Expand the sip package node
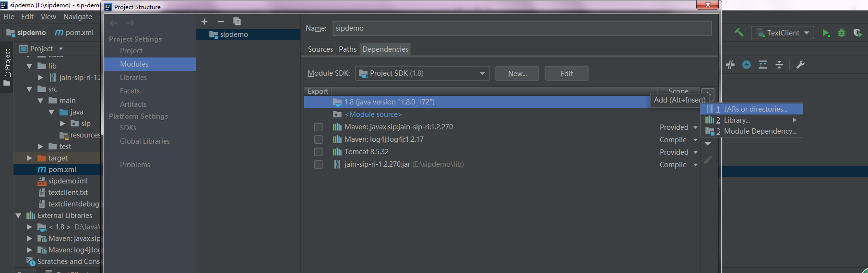Screen dimensions: 868x273 coord(62,124)
